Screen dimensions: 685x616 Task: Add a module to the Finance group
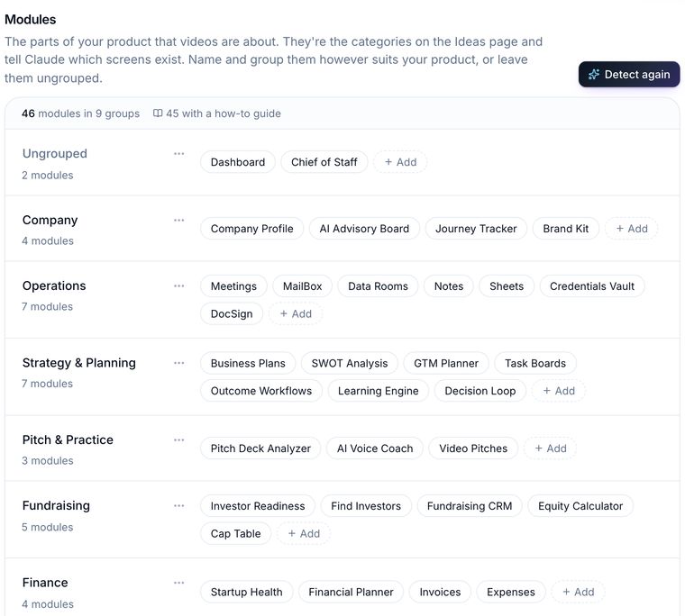[x=578, y=592]
